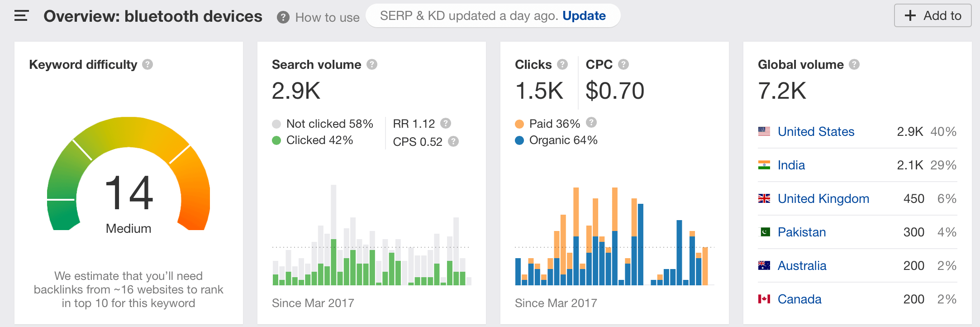Open the United Kingdom country link
This screenshot has height=327, width=980.
(823, 199)
